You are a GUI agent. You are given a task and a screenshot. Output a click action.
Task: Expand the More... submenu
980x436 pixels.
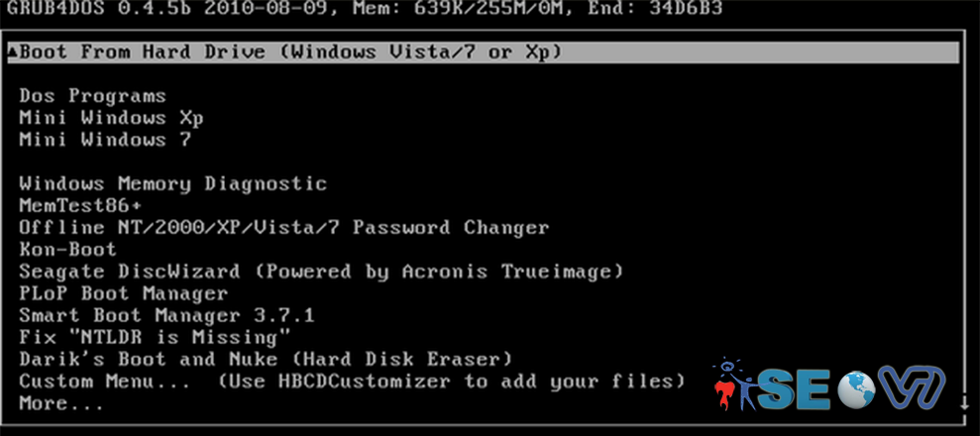coord(61,403)
